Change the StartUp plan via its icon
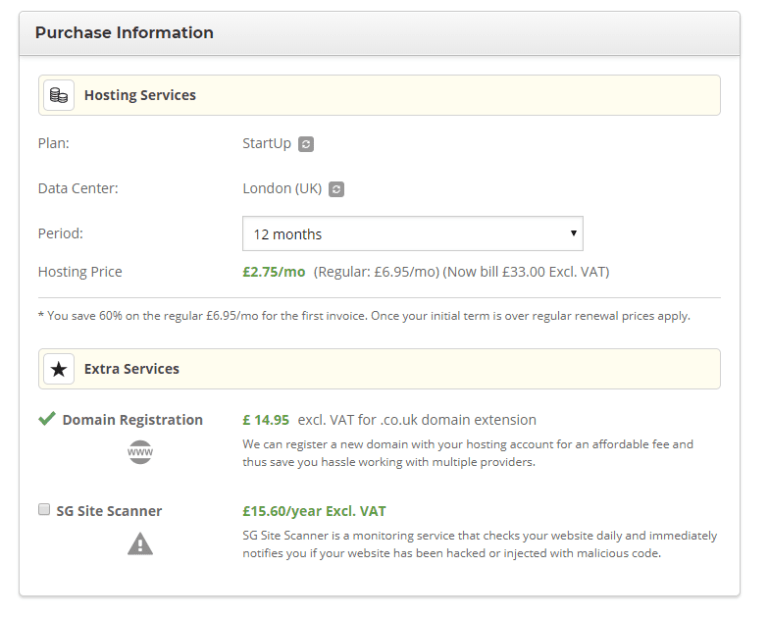769x619 pixels. pos(306,144)
